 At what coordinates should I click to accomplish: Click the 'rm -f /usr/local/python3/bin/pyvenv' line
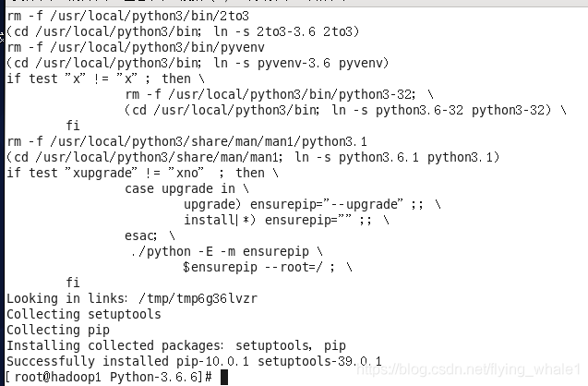pyautogui.click(x=136, y=47)
